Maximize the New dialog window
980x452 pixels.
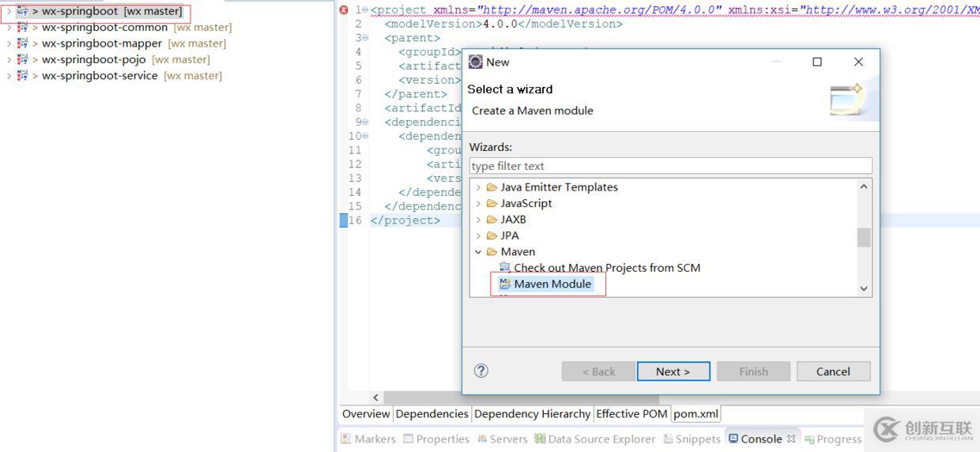click(817, 62)
